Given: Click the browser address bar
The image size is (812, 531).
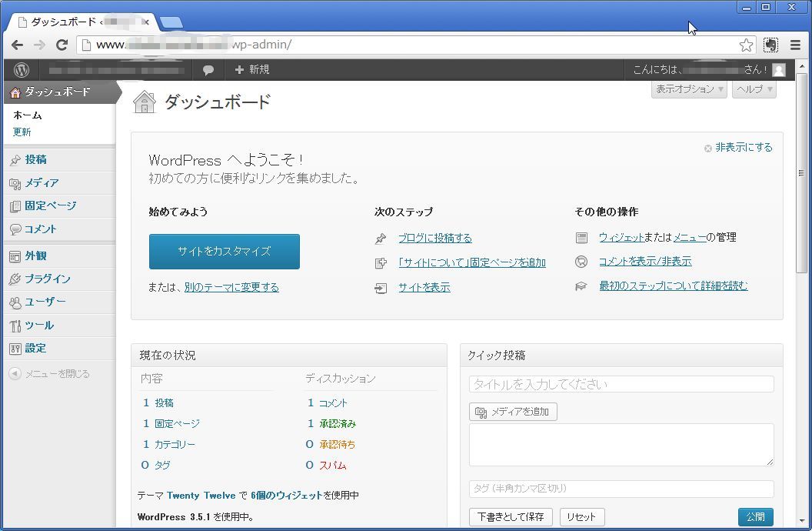Looking at the screenshot, I should pos(414,45).
